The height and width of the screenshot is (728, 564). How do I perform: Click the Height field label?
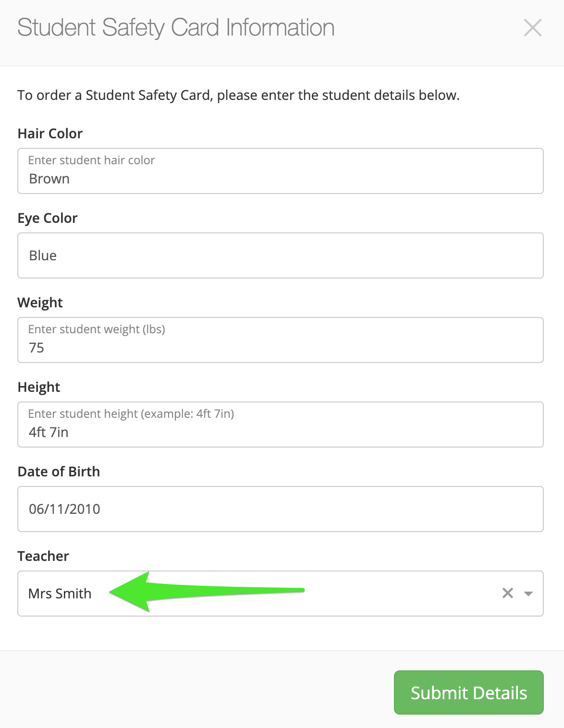[39, 387]
